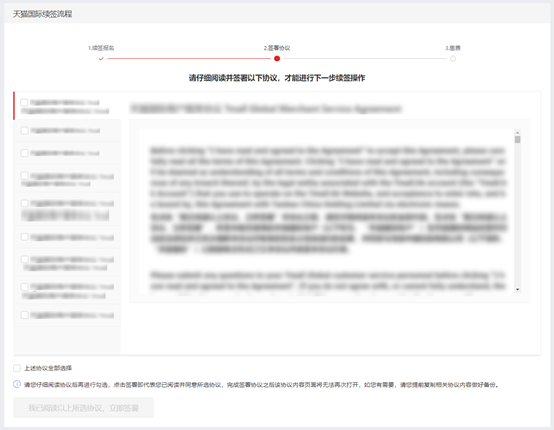Enable 上述协议全部选择 select-all checkbox
Screen dimensions: 554x430
click(x=17, y=368)
